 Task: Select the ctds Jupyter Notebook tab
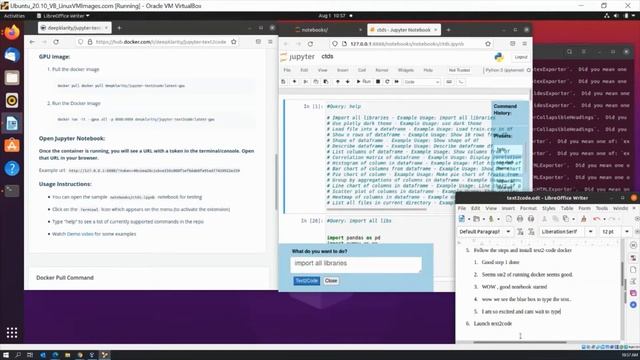tap(403, 30)
